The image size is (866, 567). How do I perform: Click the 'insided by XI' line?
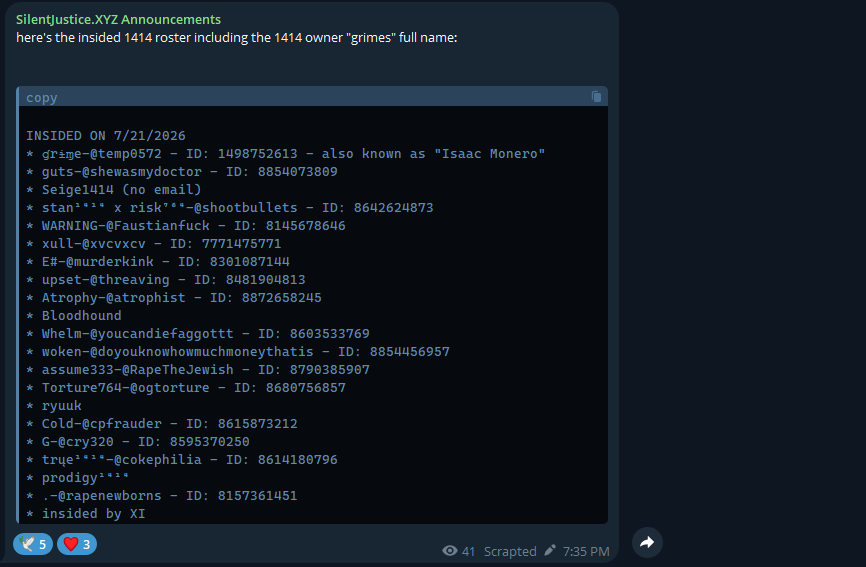click(86, 514)
